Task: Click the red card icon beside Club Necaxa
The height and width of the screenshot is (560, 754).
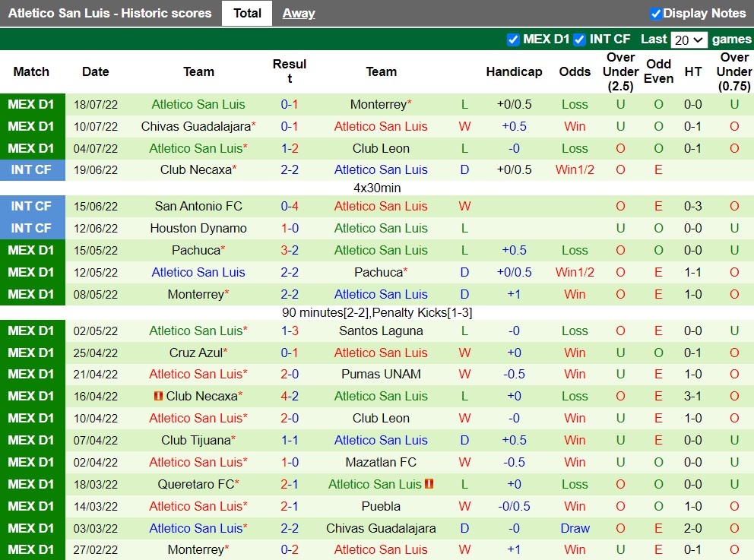Action: [x=158, y=396]
